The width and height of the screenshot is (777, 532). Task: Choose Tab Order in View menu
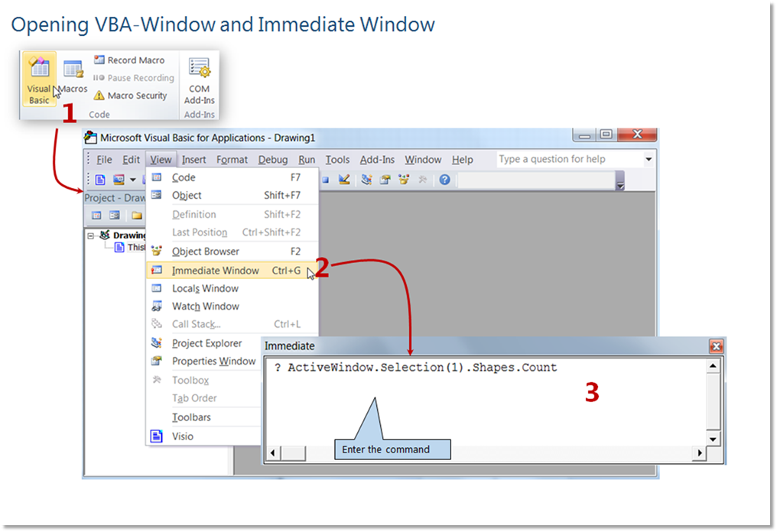tap(205, 398)
